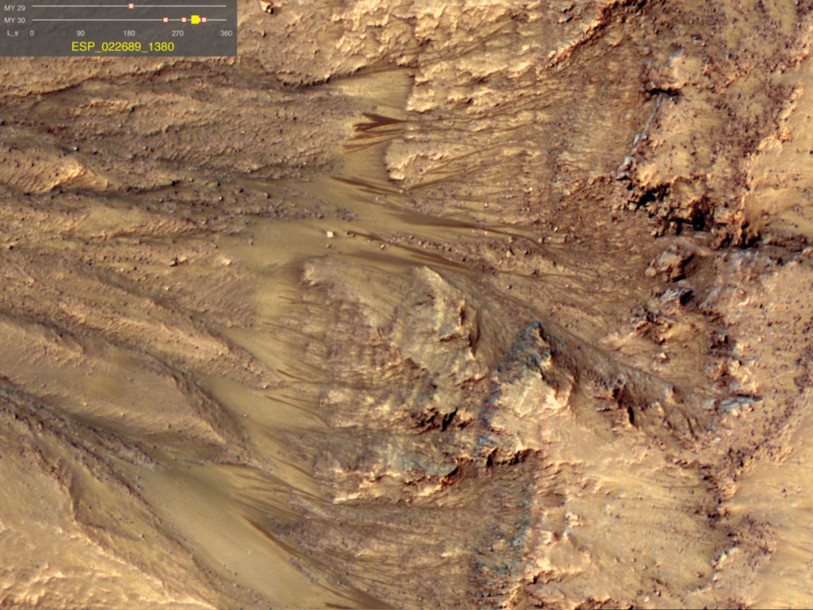Click the MY 29 timeline marker
813x610 pixels.
[x=131, y=6]
